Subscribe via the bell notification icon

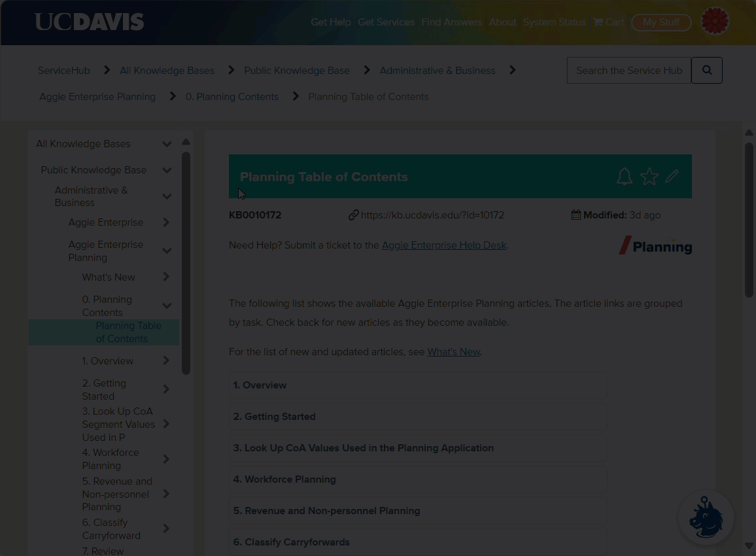pos(625,177)
